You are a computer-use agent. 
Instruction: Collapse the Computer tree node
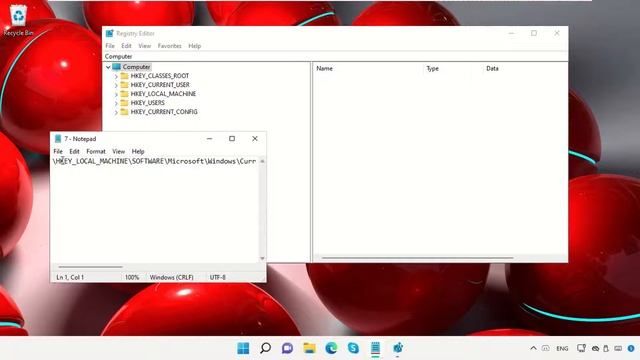108,67
